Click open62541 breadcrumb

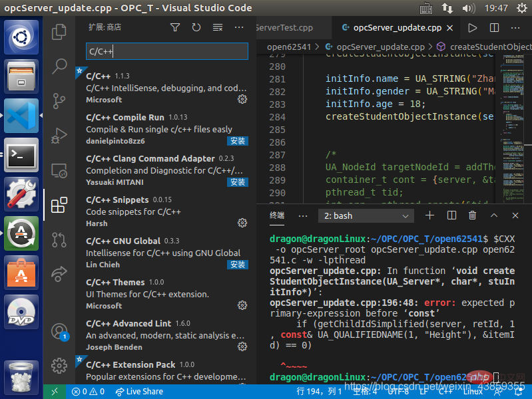click(x=289, y=47)
